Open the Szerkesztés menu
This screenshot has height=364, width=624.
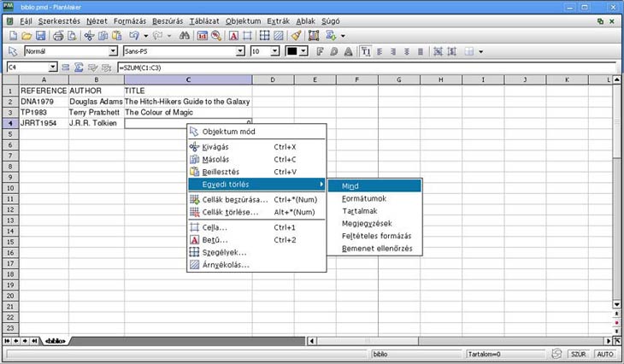(x=59, y=21)
